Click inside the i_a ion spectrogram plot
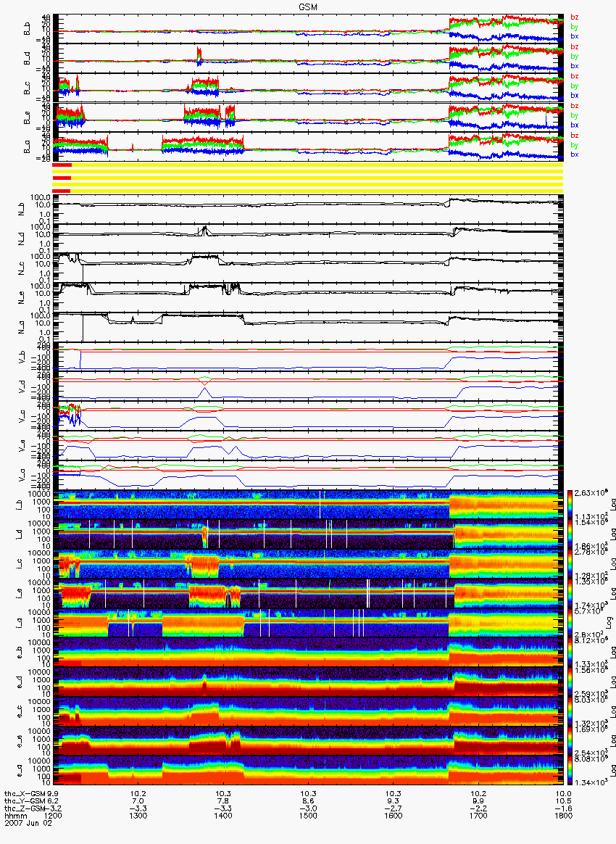The image size is (616, 844). click(x=308, y=624)
